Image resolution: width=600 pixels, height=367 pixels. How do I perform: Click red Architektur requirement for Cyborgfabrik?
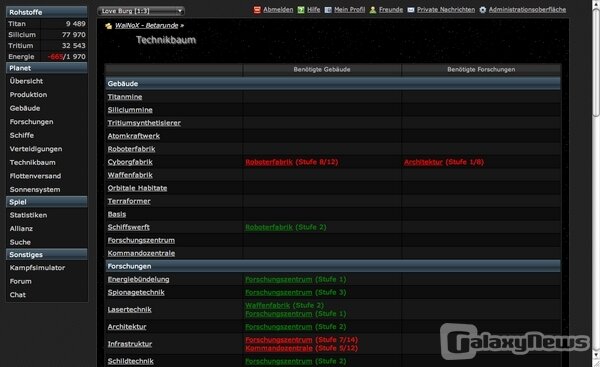[x=423, y=162]
